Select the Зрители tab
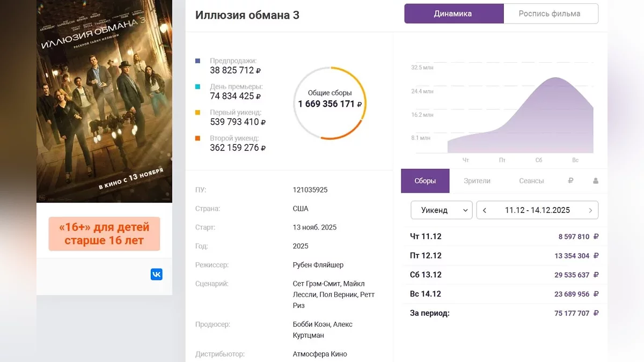This screenshot has width=644, height=362. (477, 181)
